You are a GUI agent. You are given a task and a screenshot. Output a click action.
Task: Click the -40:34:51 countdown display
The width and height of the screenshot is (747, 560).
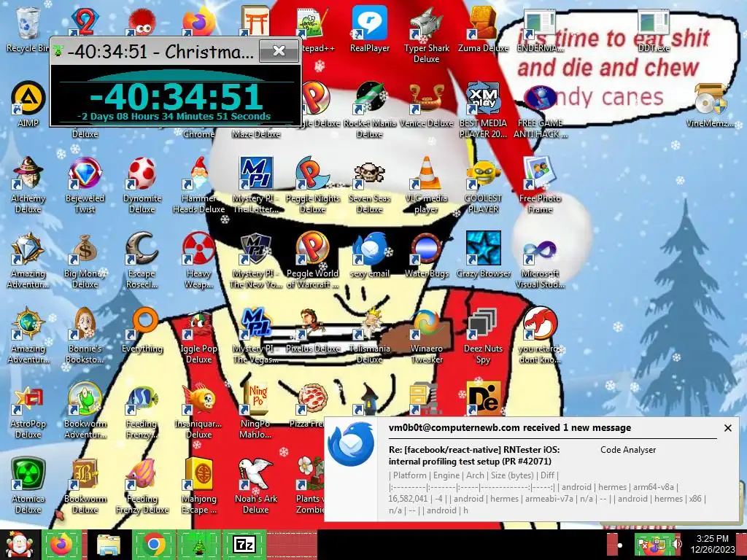tap(176, 96)
